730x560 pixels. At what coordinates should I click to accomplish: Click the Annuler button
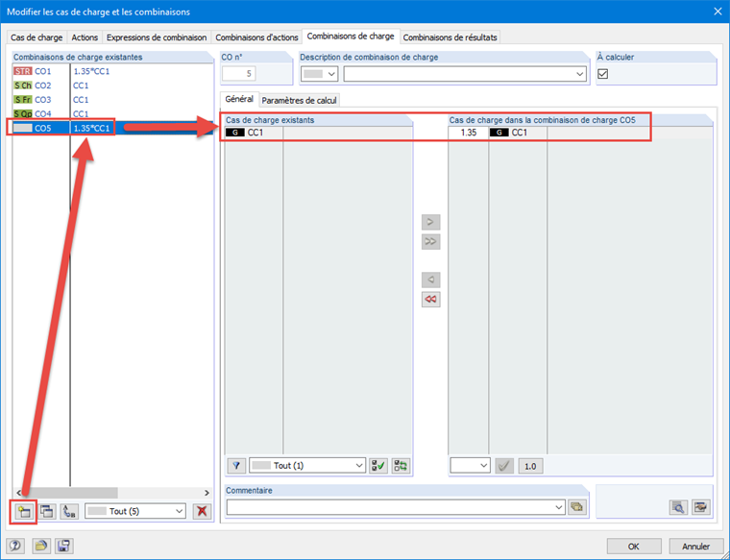point(696,547)
